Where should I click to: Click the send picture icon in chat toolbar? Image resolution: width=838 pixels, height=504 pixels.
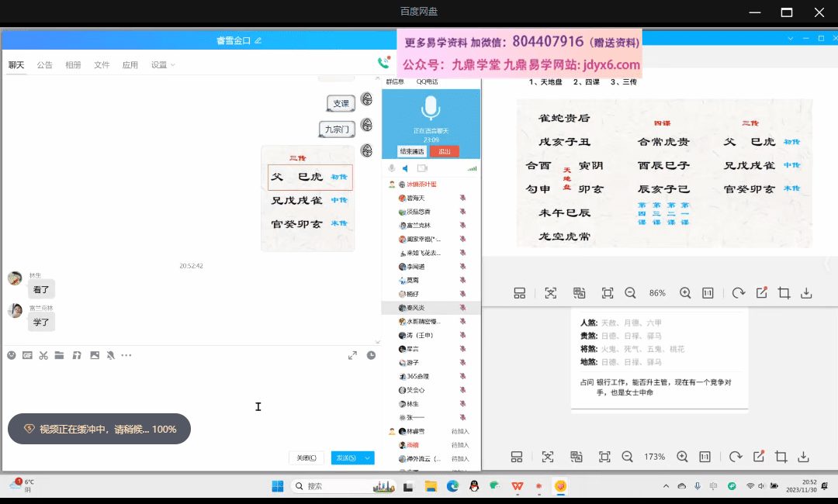(95, 355)
